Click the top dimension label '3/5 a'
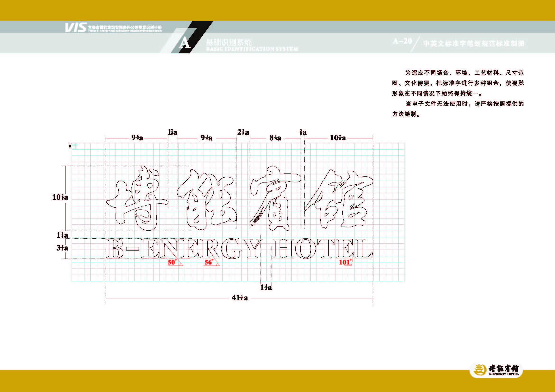The height and width of the screenshot is (392, 555). pyautogui.click(x=303, y=132)
